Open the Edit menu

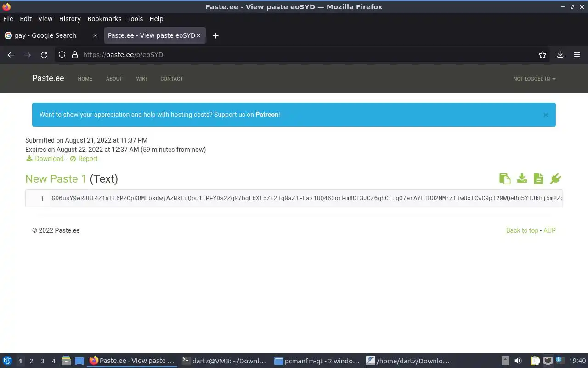(x=26, y=19)
